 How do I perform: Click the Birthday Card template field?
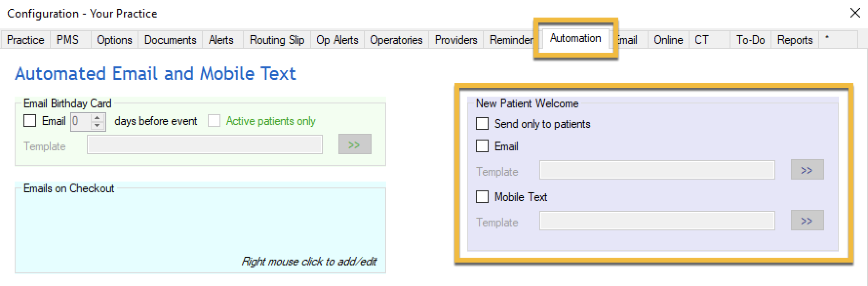204,145
